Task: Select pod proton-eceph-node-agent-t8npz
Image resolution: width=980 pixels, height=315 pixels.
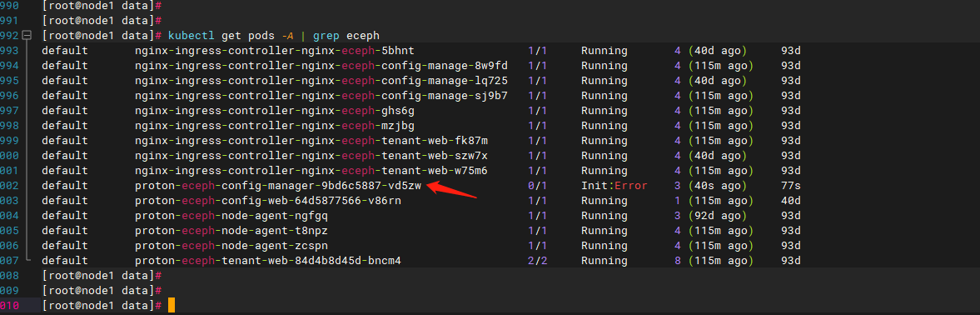Action: tap(231, 231)
